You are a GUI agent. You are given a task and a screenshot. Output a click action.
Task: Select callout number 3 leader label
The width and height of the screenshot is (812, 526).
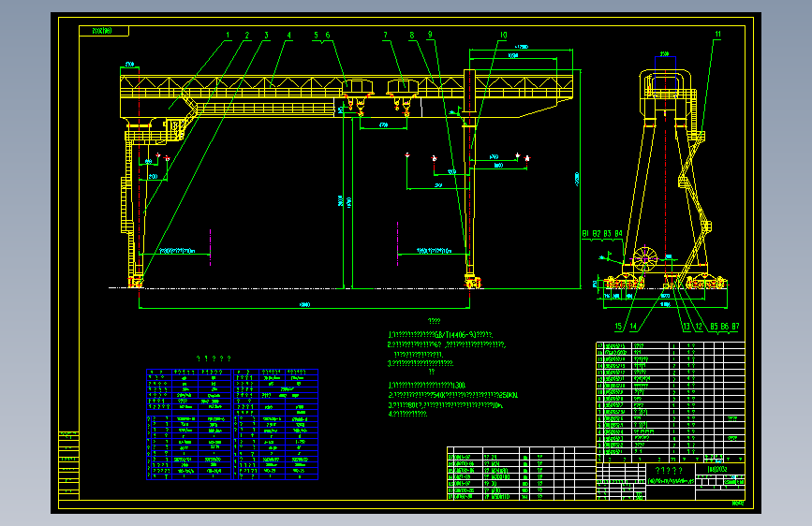(266, 36)
